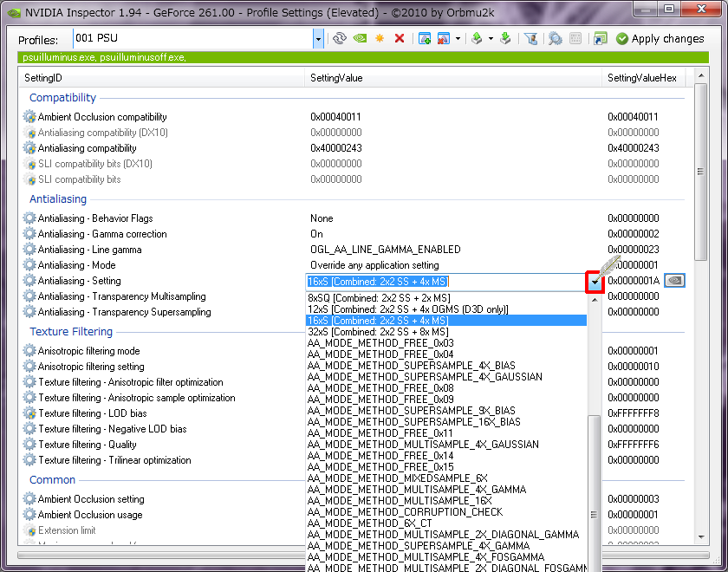Screen dimensions: 728x572
Task: Click the Compatibility group header
Action: 62,97
